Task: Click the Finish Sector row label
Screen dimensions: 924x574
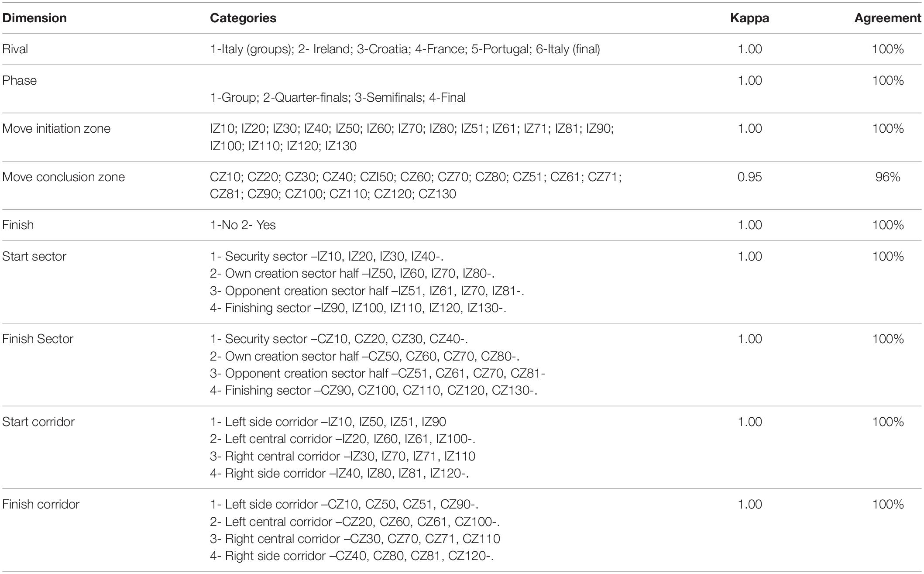Action: click(x=38, y=339)
